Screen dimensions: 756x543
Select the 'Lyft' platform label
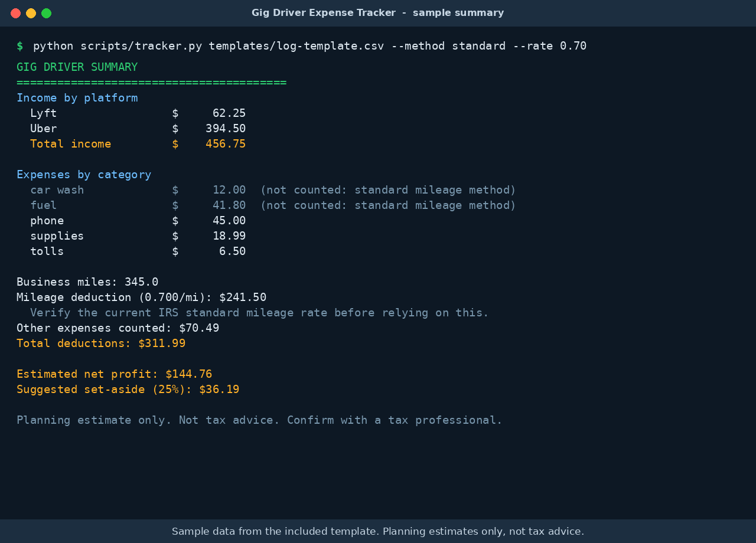pyautogui.click(x=44, y=113)
